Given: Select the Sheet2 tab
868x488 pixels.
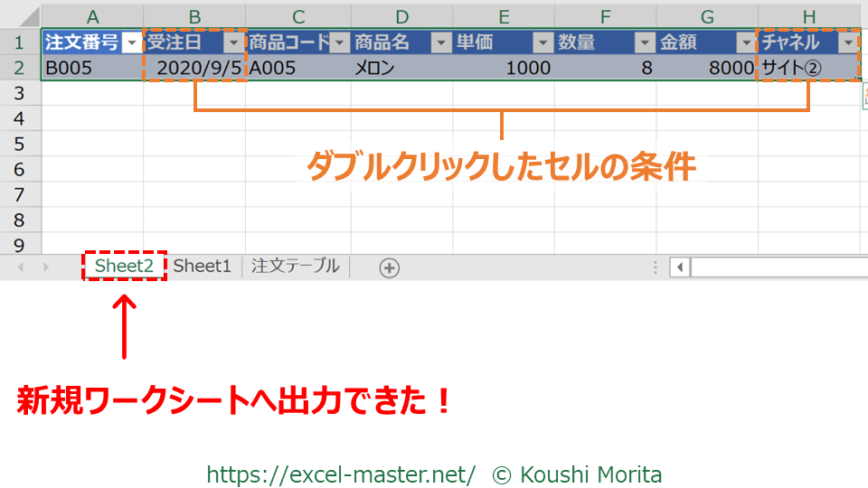Looking at the screenshot, I should click(x=125, y=266).
